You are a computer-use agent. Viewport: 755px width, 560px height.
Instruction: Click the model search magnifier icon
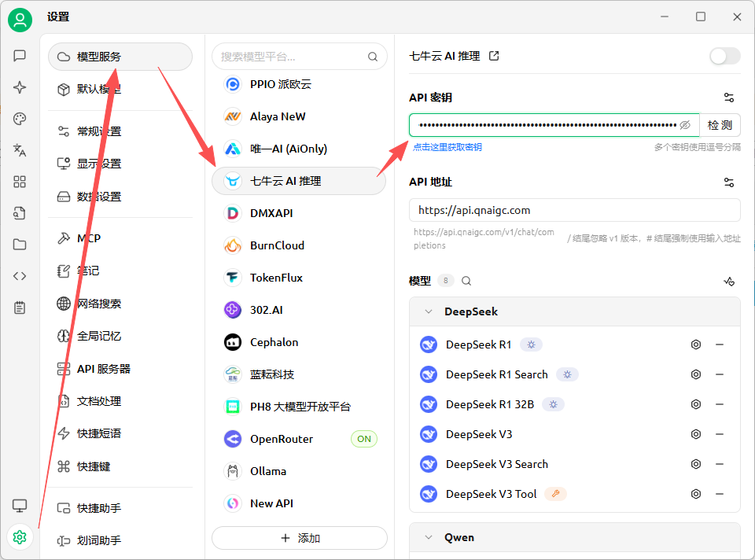466,281
